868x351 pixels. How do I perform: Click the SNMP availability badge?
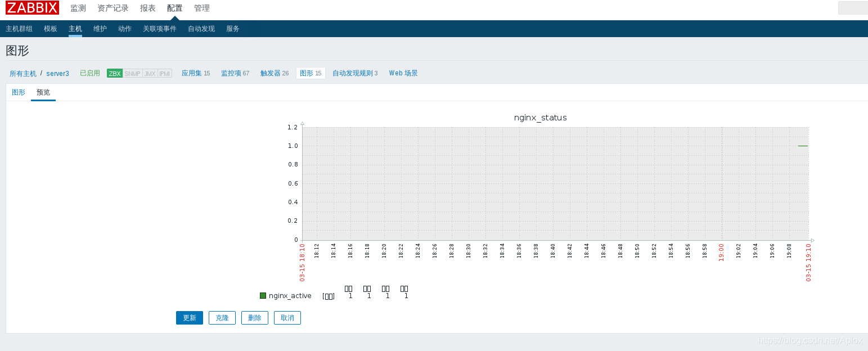click(132, 74)
